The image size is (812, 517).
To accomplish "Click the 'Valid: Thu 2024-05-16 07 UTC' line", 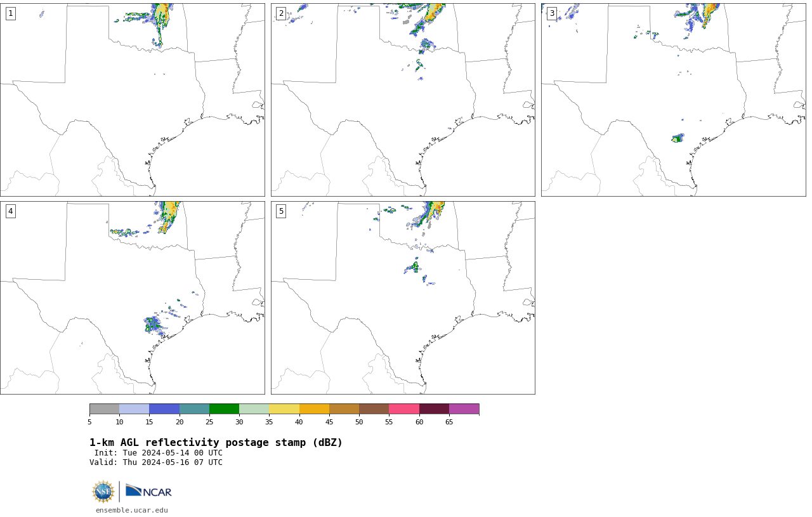I will pos(156,462).
